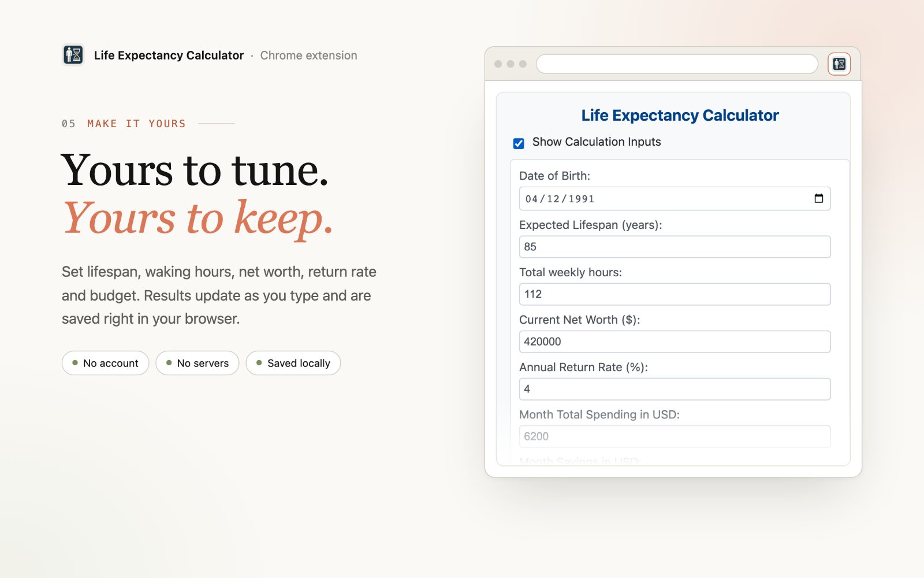
Task: Click the Annual Return Rate input
Action: pyautogui.click(x=675, y=389)
